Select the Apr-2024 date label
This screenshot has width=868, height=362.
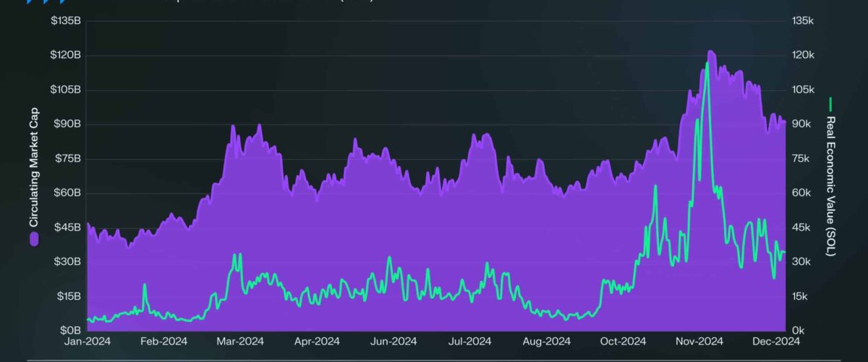point(318,342)
